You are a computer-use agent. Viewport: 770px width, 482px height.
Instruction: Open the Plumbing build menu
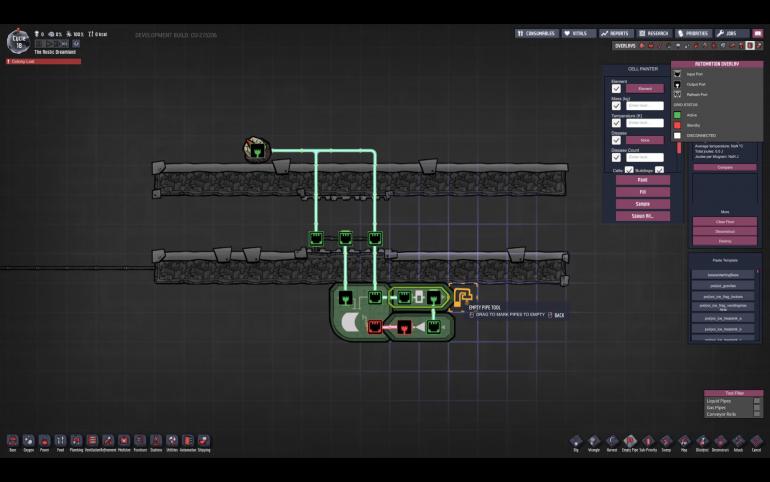76,441
